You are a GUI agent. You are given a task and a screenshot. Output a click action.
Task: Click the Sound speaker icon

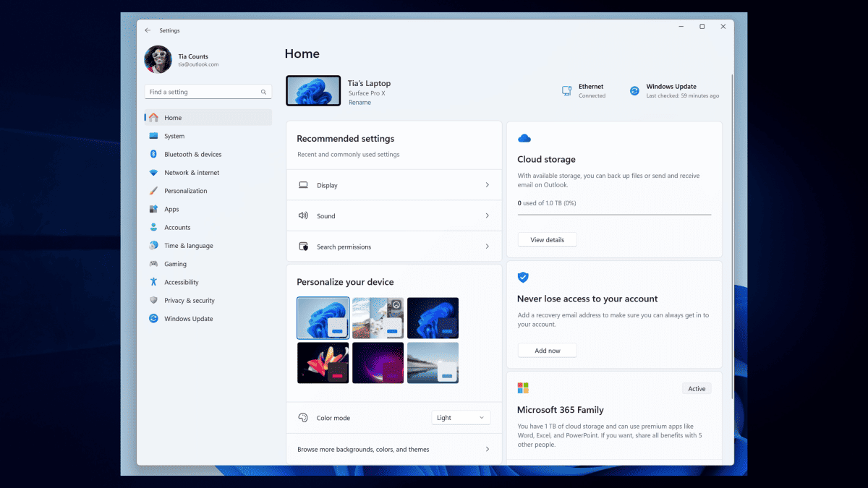pos(304,215)
